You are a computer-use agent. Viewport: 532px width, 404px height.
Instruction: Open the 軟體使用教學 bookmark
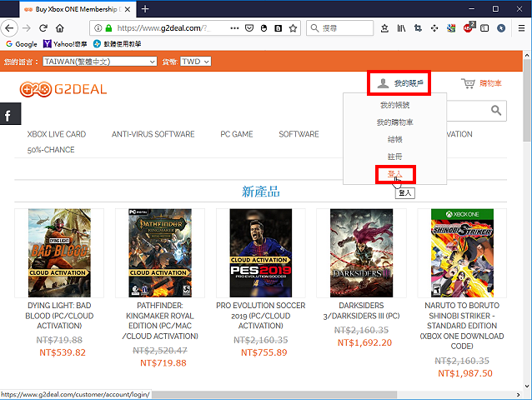click(118, 44)
